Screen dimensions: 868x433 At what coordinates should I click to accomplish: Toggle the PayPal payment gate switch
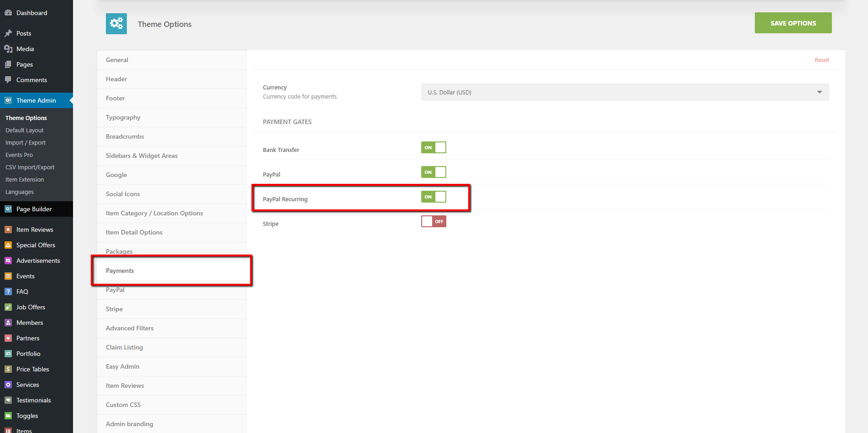click(434, 172)
